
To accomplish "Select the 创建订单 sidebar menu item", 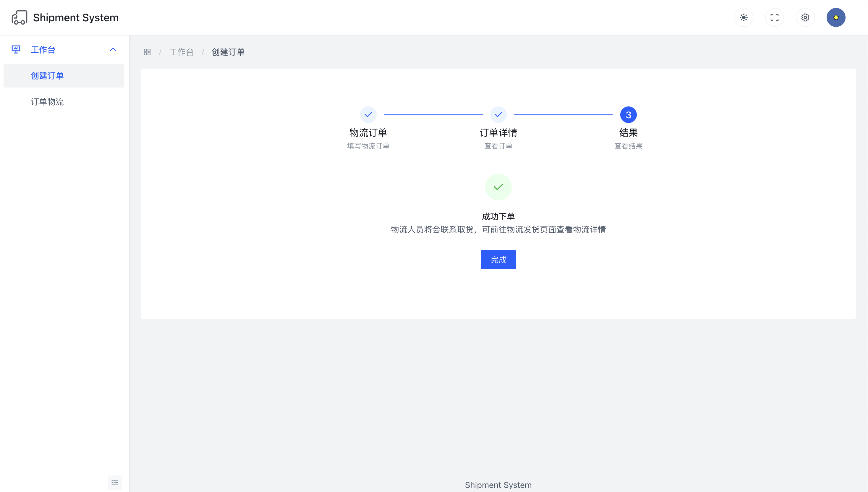I will pos(47,76).
